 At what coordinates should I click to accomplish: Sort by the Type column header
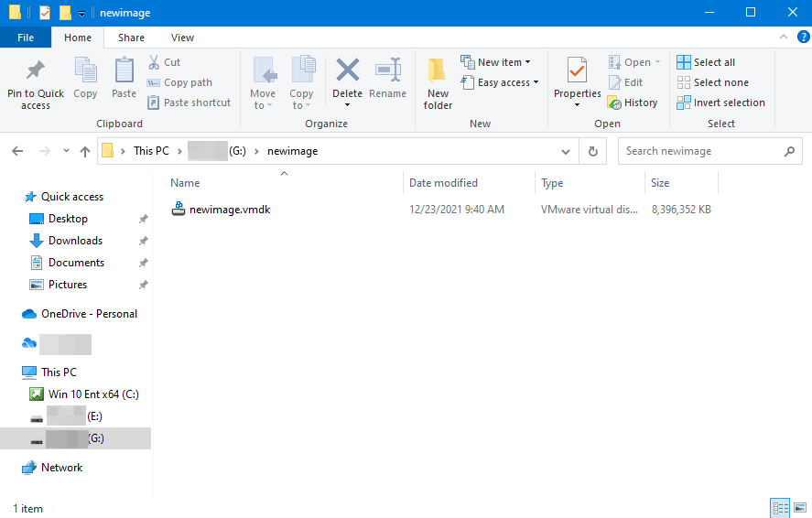pyautogui.click(x=590, y=183)
